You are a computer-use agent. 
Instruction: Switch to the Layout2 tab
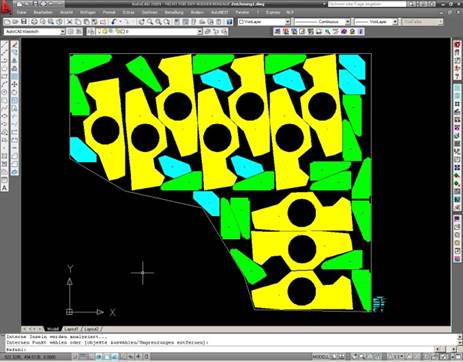[91, 329]
